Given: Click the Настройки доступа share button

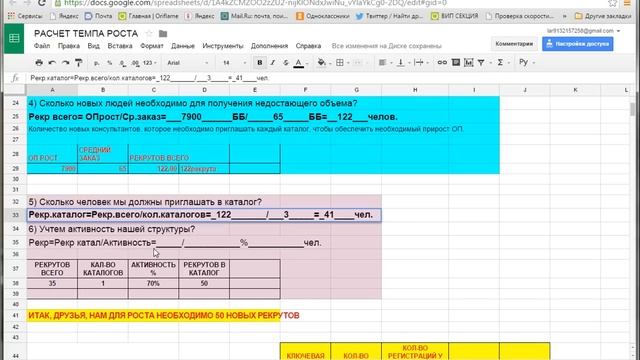Looking at the screenshot, I should pos(578,44).
